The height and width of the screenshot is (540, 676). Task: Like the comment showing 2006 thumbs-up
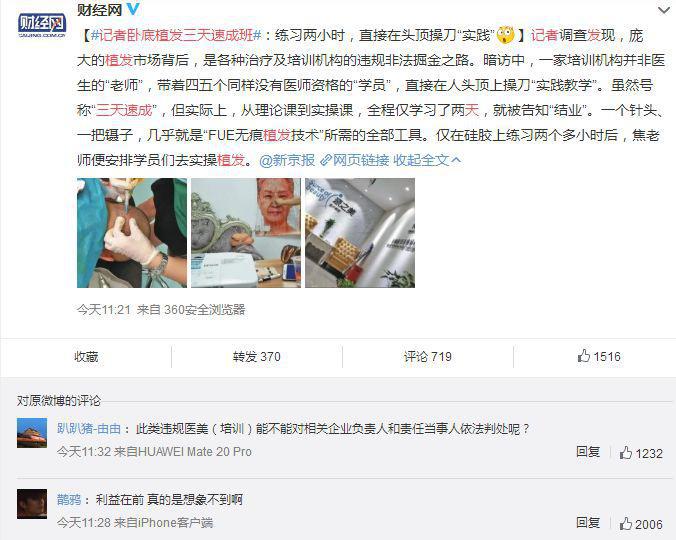641,524
